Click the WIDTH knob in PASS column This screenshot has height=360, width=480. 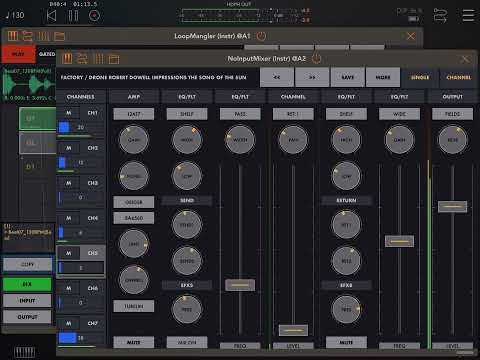pos(240,140)
